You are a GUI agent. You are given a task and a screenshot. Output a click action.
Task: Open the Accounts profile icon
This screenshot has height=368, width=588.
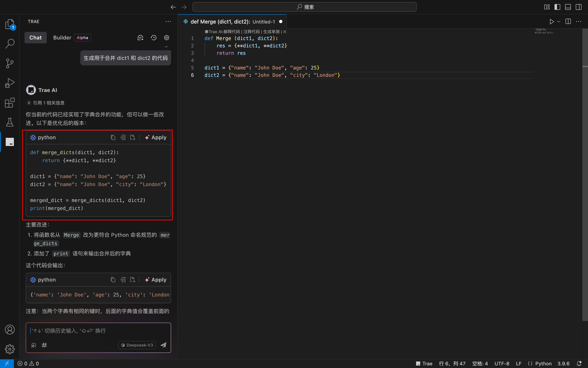10,330
